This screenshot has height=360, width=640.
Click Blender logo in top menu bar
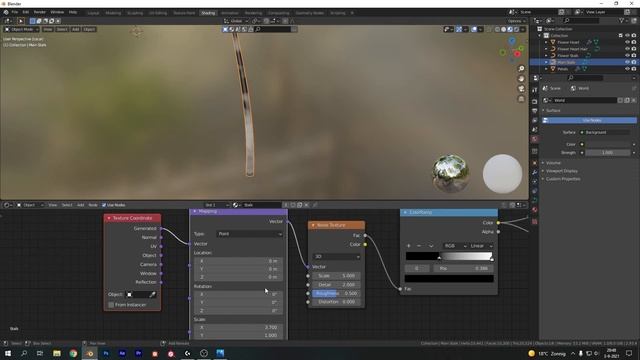coord(6,12)
